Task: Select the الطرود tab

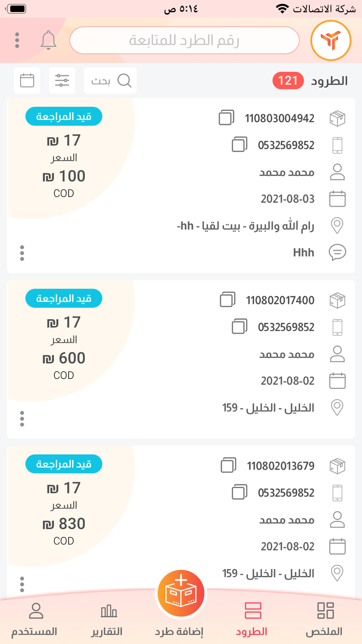Action: click(252, 619)
